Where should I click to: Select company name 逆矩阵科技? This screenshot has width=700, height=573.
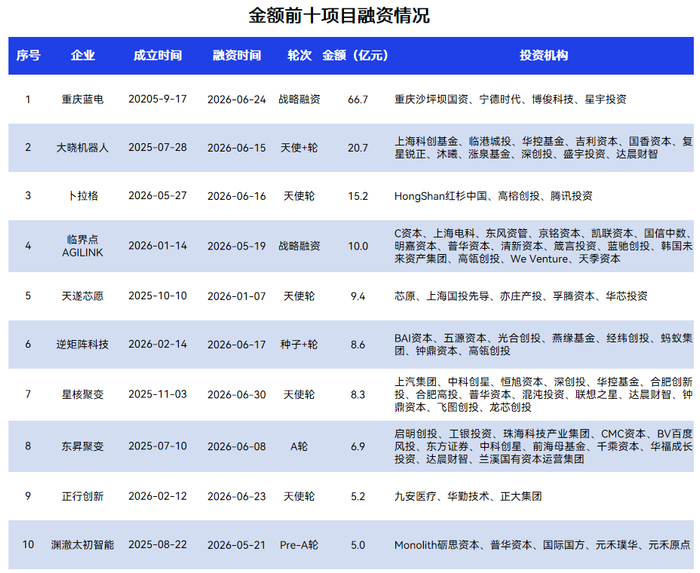pyautogui.click(x=83, y=344)
